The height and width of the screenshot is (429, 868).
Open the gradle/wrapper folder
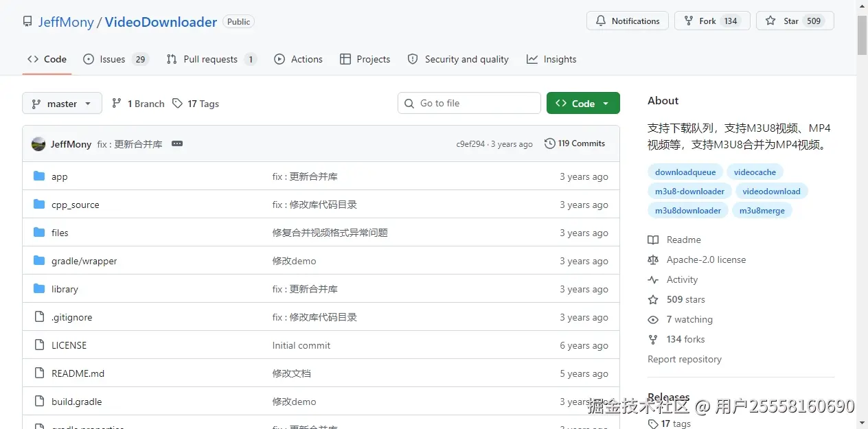[x=84, y=261]
